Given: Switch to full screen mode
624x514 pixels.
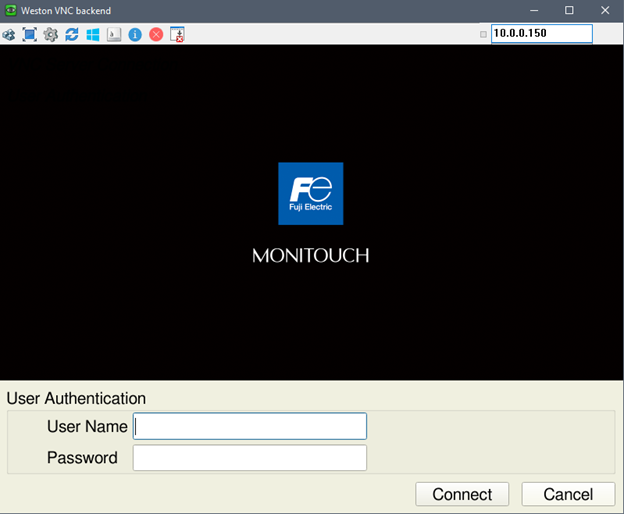Looking at the screenshot, I should pos(30,34).
